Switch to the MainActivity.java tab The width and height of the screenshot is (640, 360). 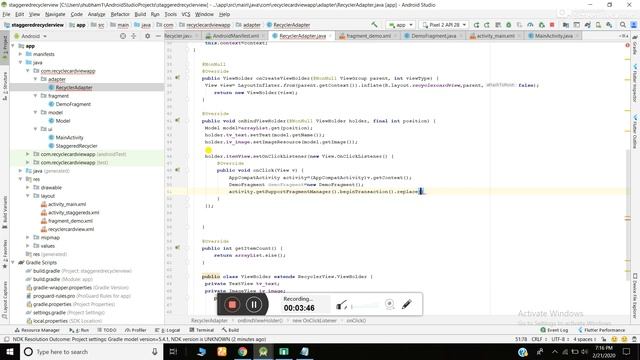[x=553, y=36]
